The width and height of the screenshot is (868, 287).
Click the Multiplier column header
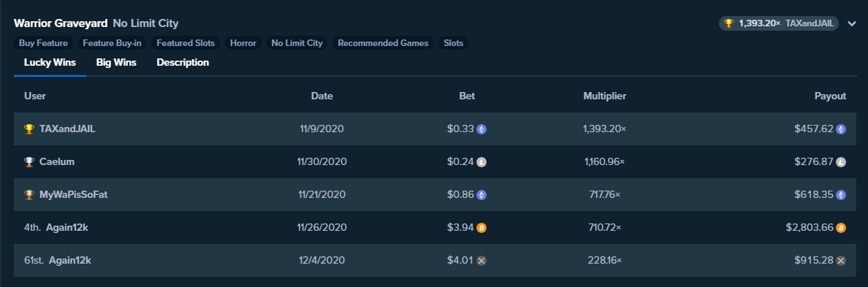604,96
